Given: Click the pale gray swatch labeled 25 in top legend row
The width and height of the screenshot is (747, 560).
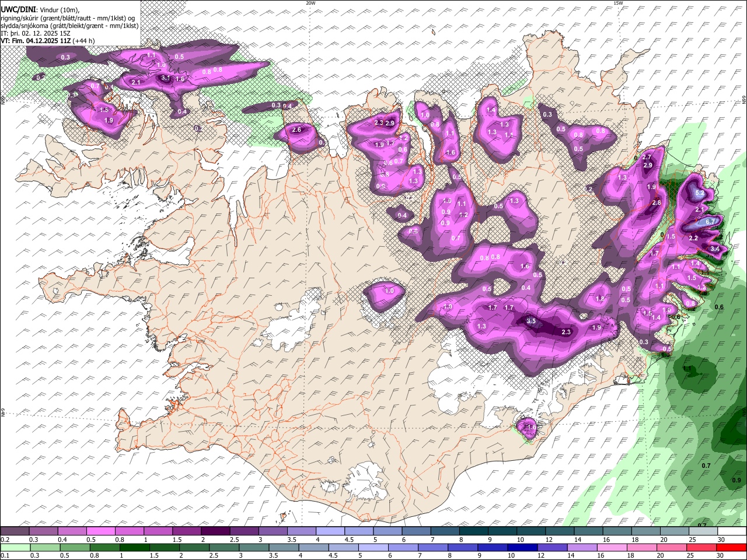Looking at the screenshot, I should [703, 531].
